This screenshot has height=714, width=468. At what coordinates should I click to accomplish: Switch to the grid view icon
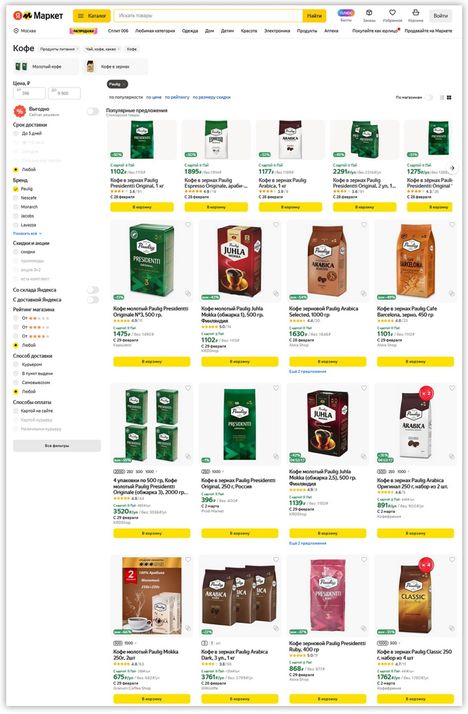[x=449, y=97]
